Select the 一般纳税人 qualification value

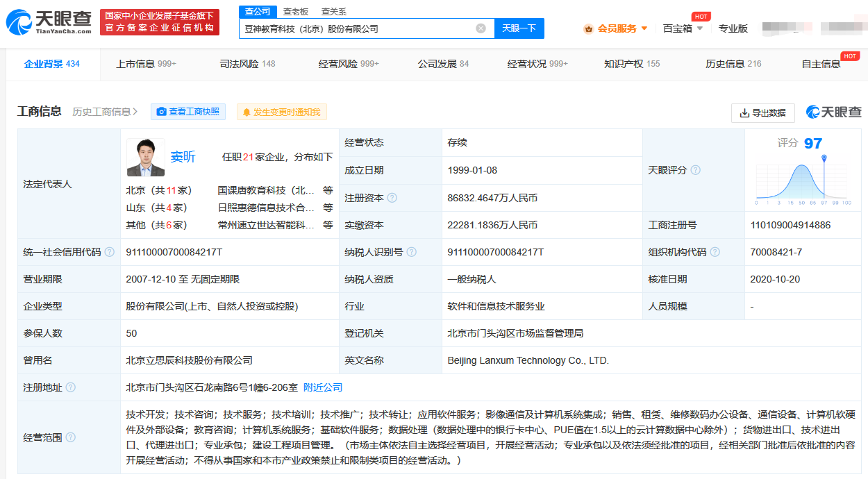click(472, 279)
